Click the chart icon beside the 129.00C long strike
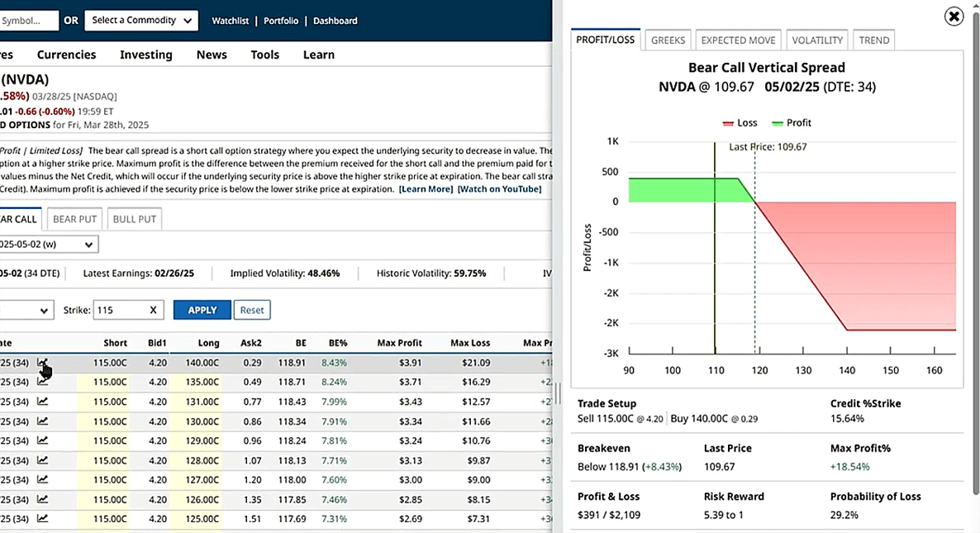Viewport: 980px width, 533px height. tap(43, 440)
